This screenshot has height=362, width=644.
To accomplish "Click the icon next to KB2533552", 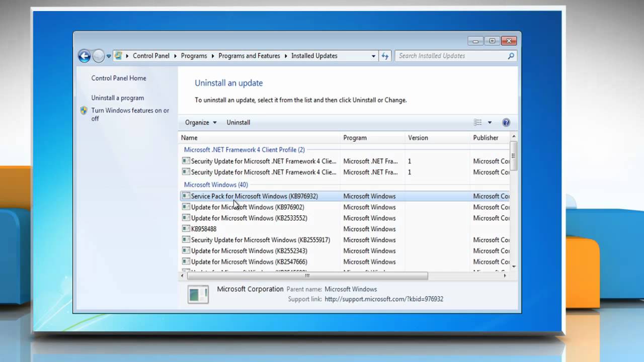I will click(x=186, y=218).
